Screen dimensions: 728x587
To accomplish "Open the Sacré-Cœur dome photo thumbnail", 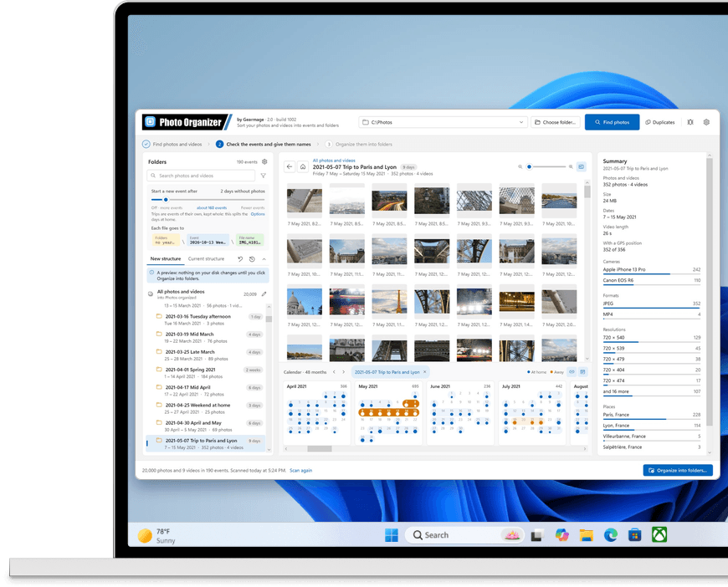I will coord(305,301).
